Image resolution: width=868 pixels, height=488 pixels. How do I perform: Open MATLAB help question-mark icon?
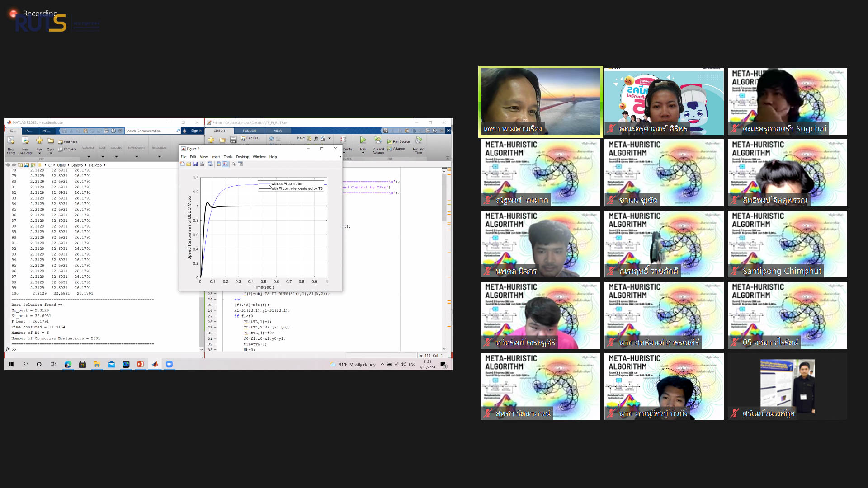[113, 131]
